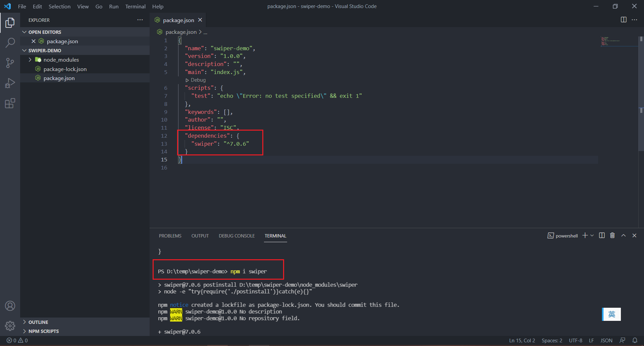Select the Terminal panel tab
Viewport: 644px width, 346px height.
point(275,236)
